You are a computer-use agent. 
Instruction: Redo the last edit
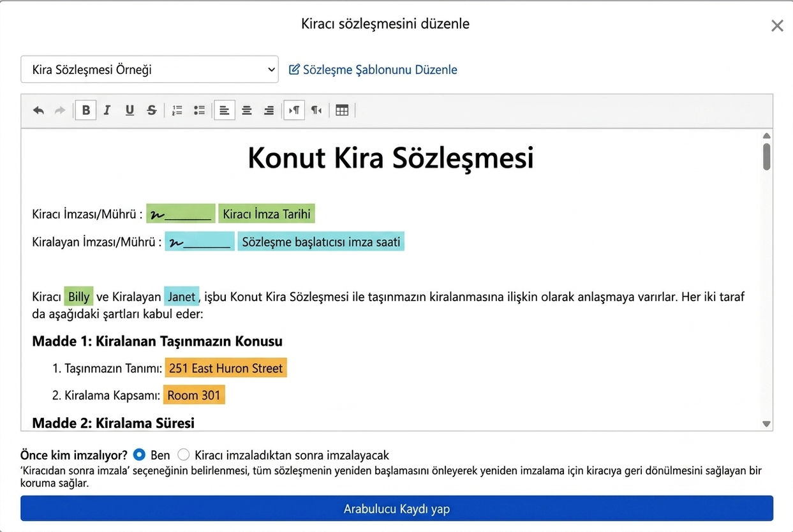pyautogui.click(x=60, y=110)
